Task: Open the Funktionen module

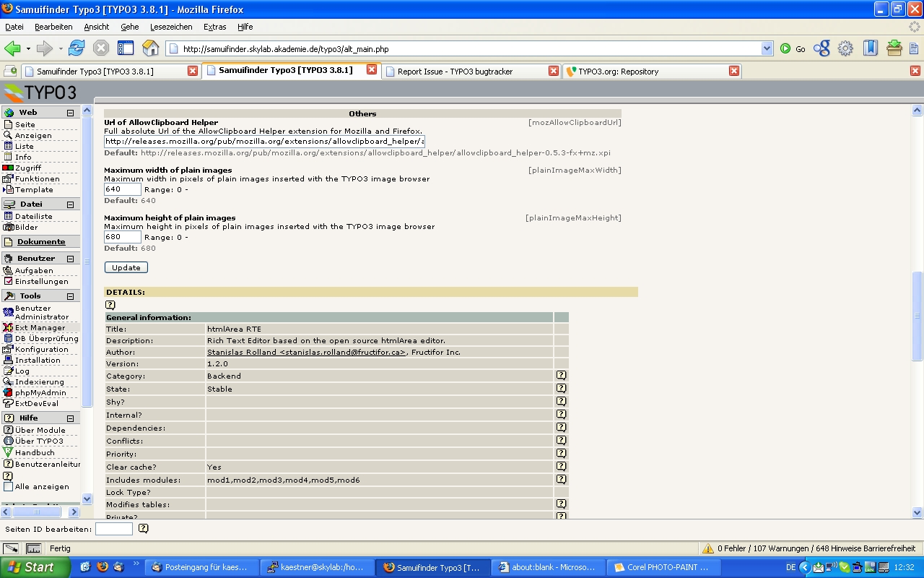Action: point(37,178)
